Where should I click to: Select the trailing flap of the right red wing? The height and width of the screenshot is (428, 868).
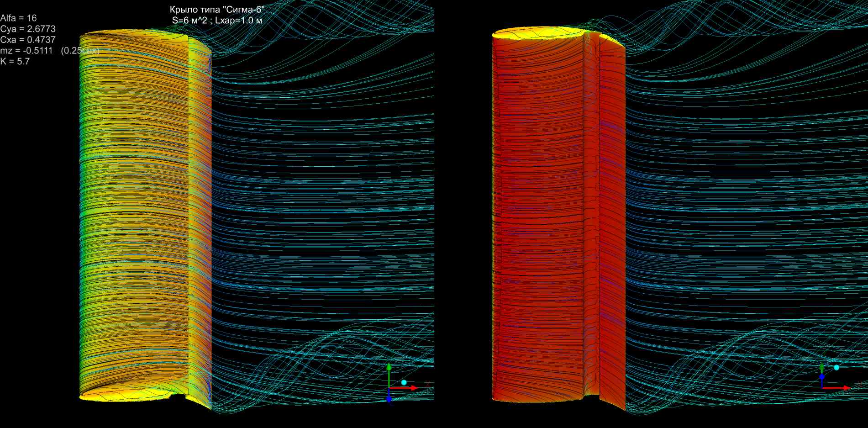[612, 219]
